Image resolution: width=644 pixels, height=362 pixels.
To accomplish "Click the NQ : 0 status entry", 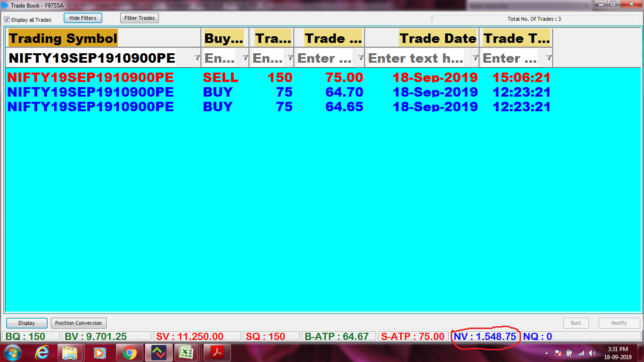I will [537, 337].
